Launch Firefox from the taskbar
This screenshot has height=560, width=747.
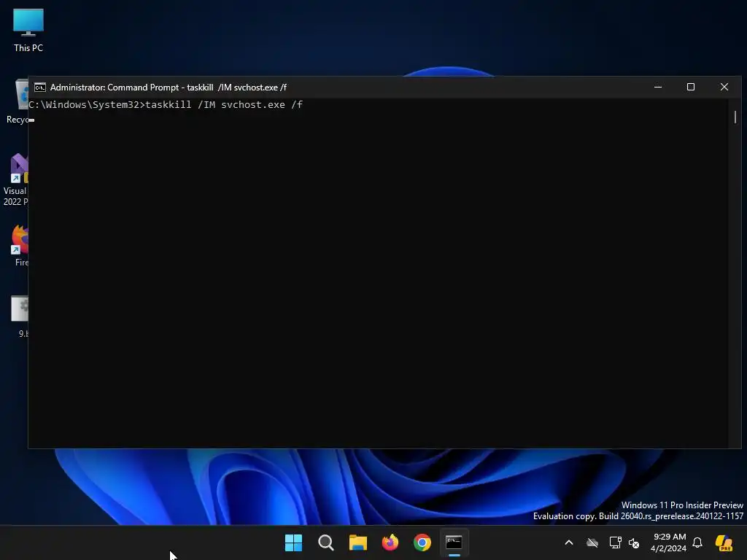[x=390, y=542]
